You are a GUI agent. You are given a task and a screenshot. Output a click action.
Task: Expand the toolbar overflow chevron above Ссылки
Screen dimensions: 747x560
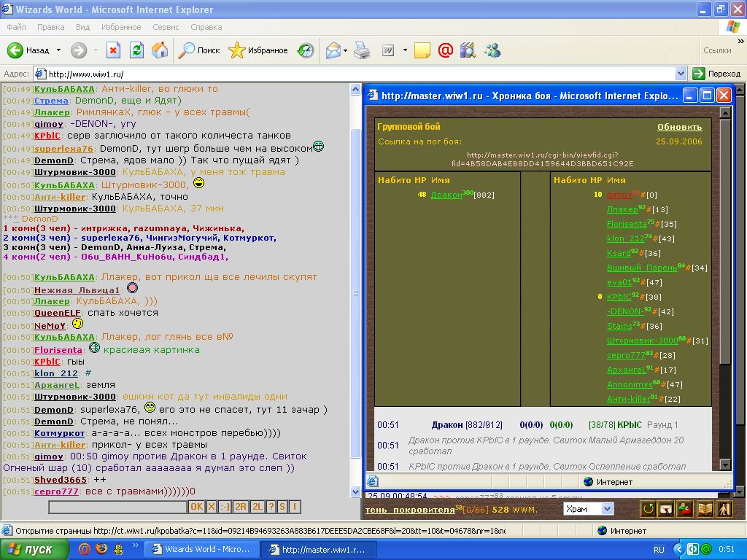tap(740, 42)
